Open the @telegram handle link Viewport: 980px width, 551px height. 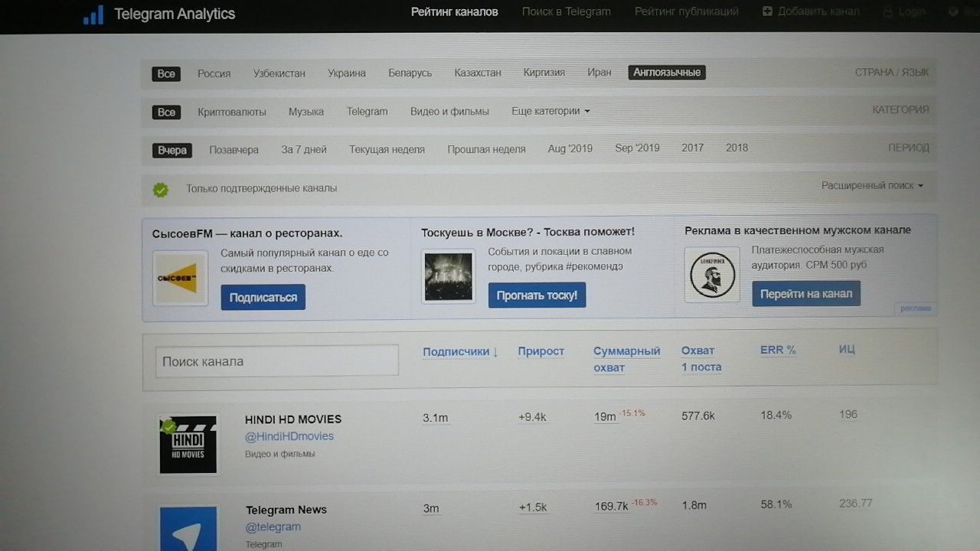273,527
